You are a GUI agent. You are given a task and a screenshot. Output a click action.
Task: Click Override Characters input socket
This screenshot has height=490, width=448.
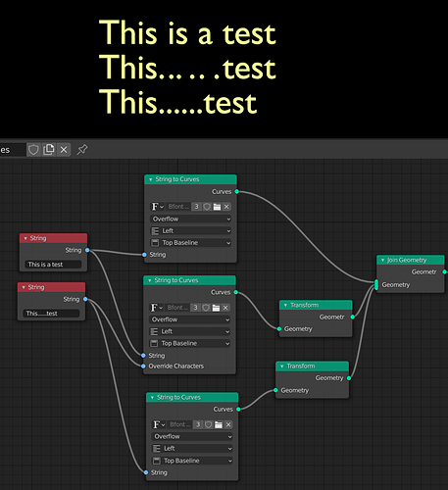pos(143,367)
